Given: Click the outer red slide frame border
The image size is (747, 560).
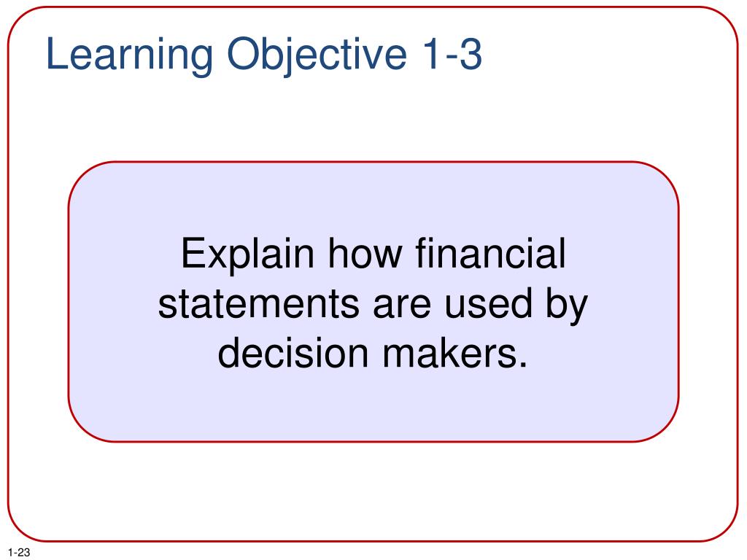Looking at the screenshot, I should 373,542.
